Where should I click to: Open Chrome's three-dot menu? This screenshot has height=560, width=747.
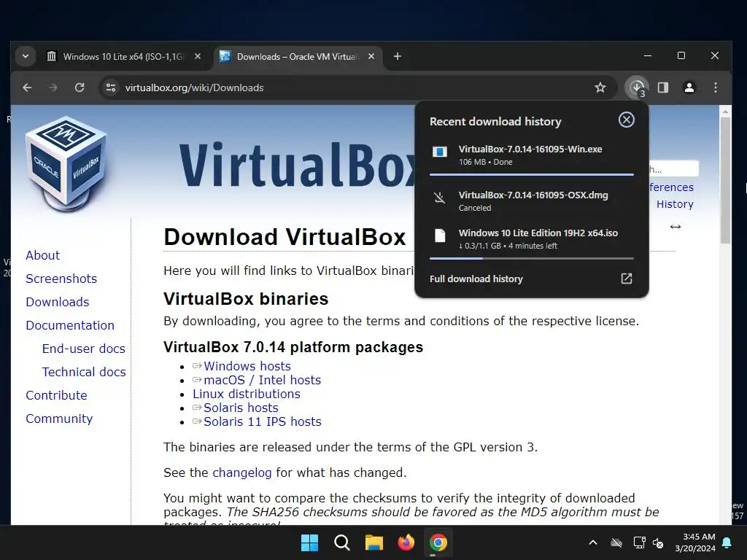[716, 87]
